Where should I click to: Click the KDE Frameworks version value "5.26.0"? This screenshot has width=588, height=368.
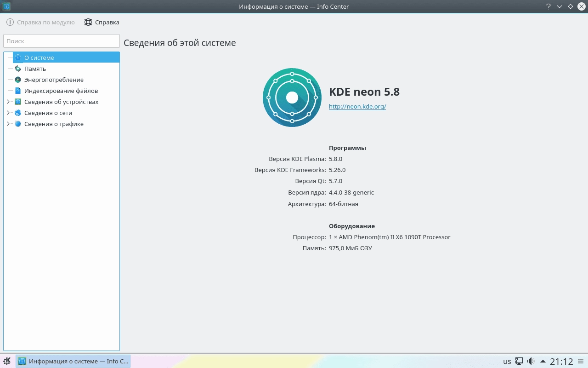click(337, 170)
